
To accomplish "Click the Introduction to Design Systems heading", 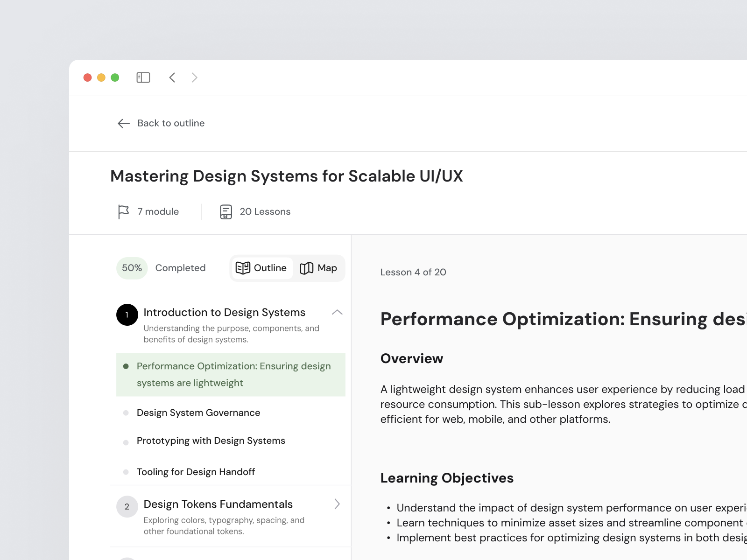I will (x=224, y=312).
